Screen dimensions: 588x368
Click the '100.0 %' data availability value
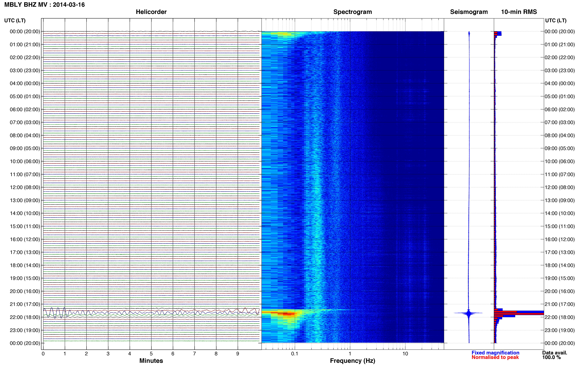coord(551,357)
